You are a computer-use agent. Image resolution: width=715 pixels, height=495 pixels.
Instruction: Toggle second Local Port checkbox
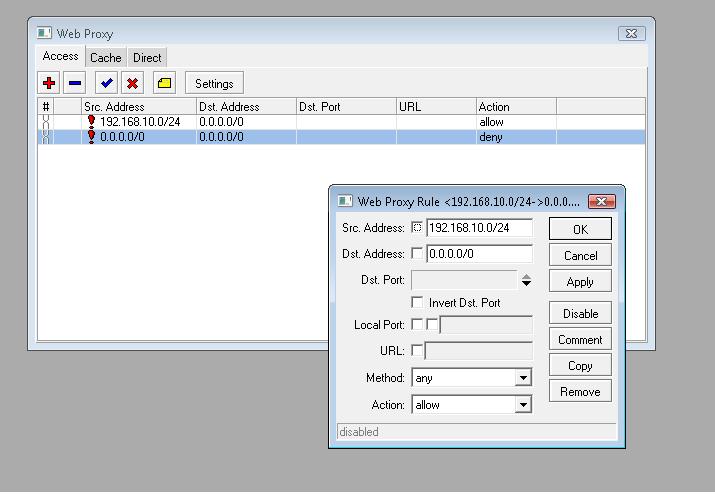[432, 324]
